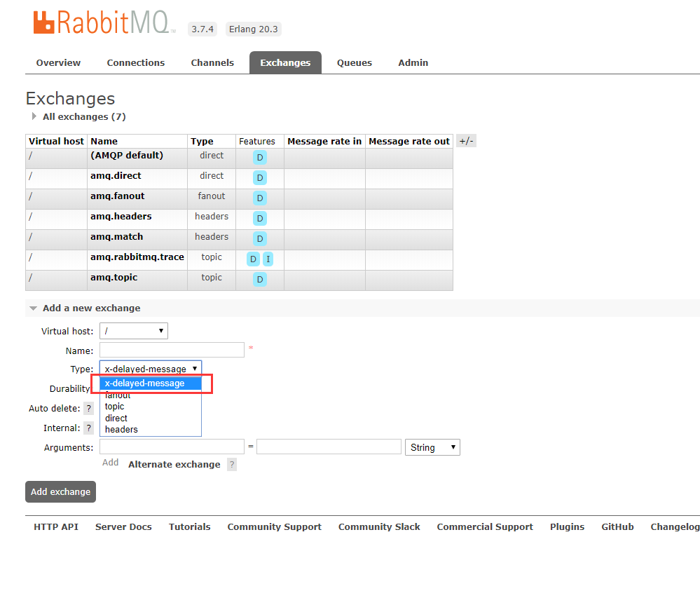The width and height of the screenshot is (700, 612).
Task: Switch to the Queues tab
Action: [355, 62]
